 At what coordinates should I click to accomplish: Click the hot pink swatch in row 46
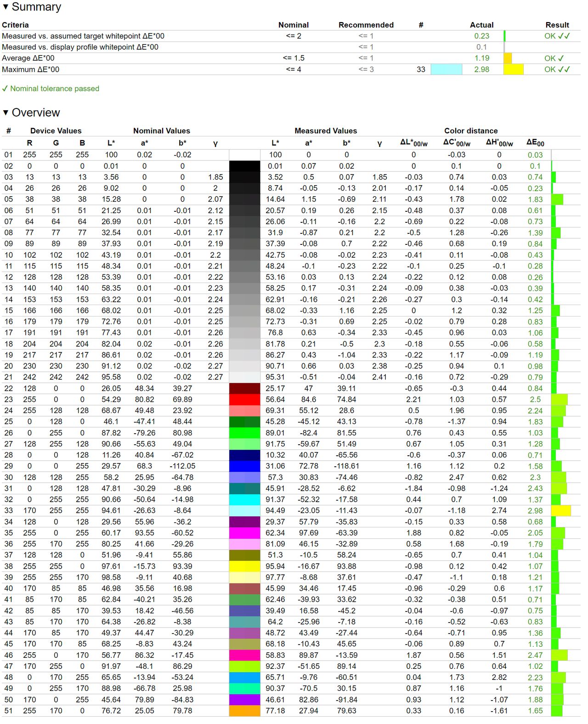(244, 655)
